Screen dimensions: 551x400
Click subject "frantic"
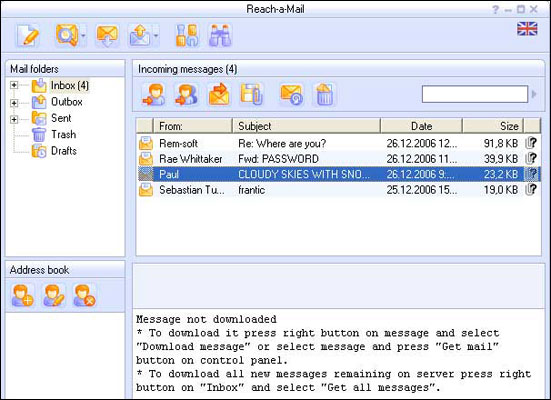(252, 190)
